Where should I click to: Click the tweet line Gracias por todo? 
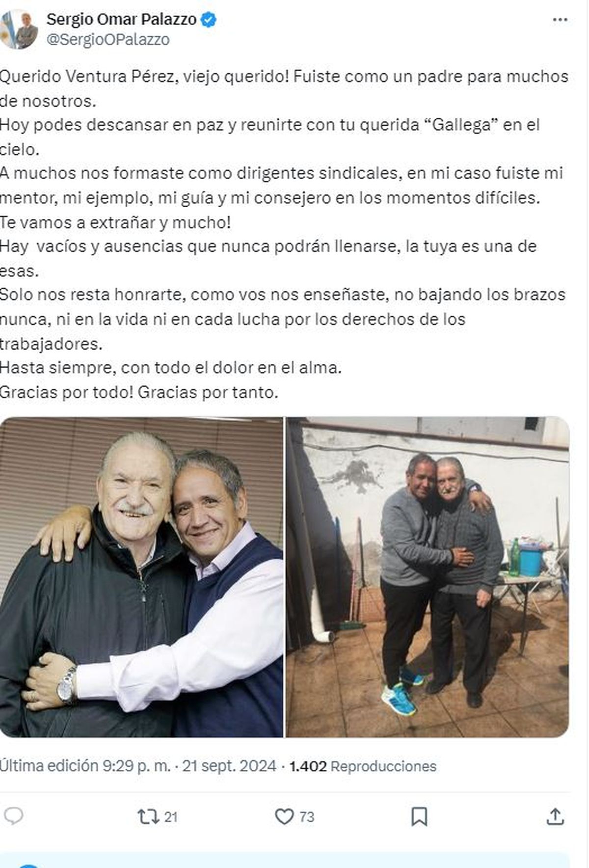pos(139,392)
